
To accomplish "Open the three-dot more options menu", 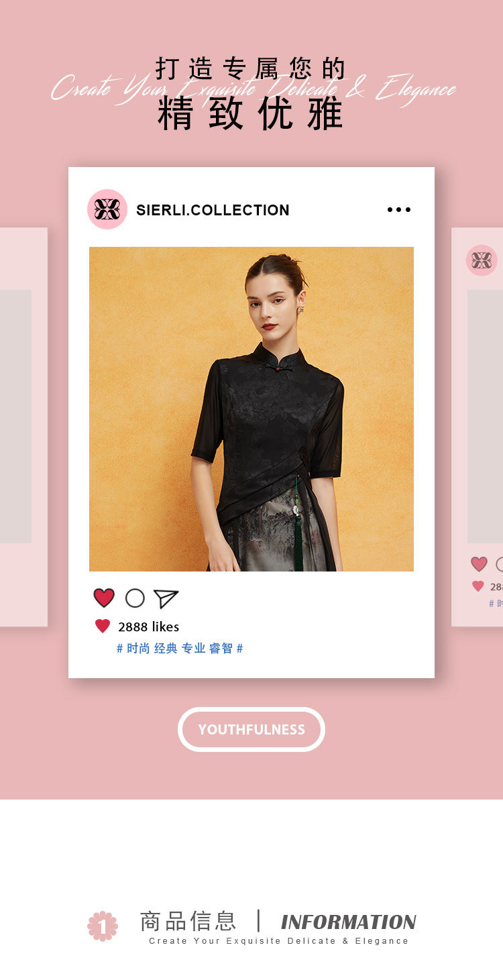I will coord(399,210).
